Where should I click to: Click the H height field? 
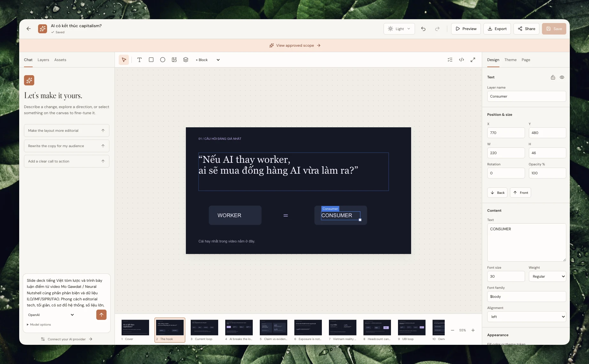pos(547,153)
